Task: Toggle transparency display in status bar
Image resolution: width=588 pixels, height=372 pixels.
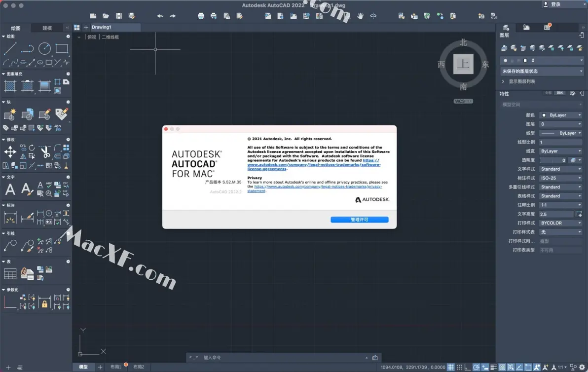Action: point(502,367)
